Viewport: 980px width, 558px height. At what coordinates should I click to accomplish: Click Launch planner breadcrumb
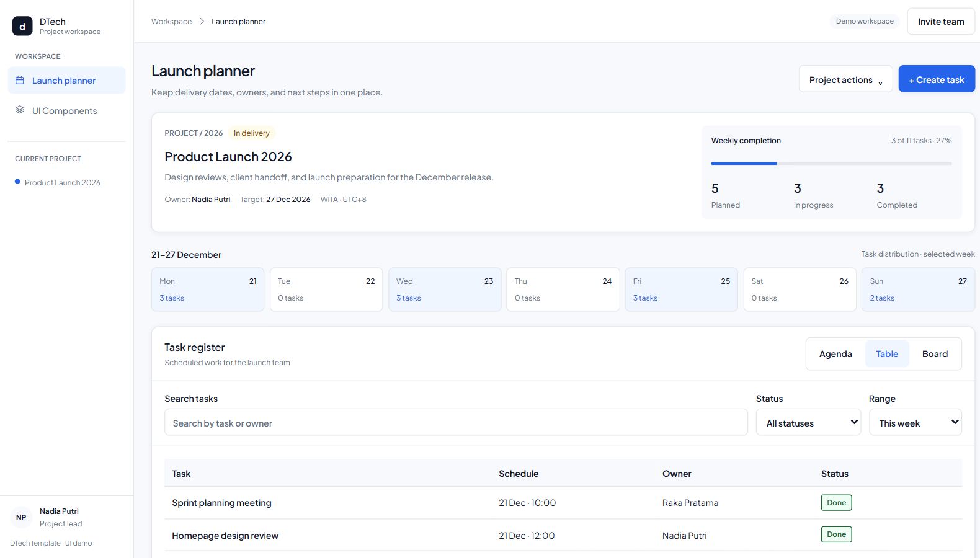[238, 22]
